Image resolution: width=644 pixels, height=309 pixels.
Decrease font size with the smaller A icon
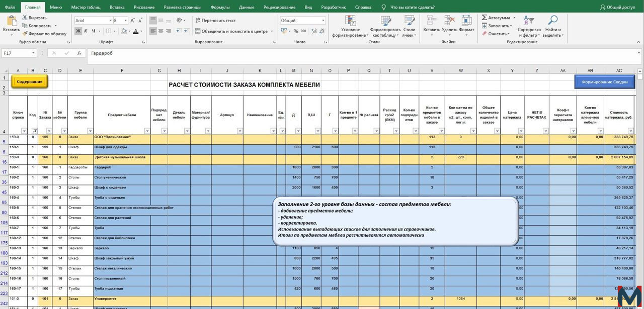point(140,21)
